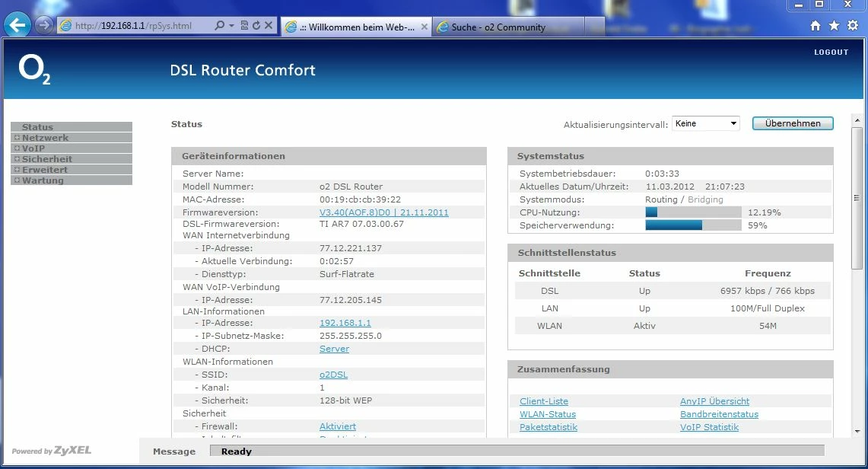Click the Surf-Flatrate service type value
The image size is (868, 469).
pos(347,274)
